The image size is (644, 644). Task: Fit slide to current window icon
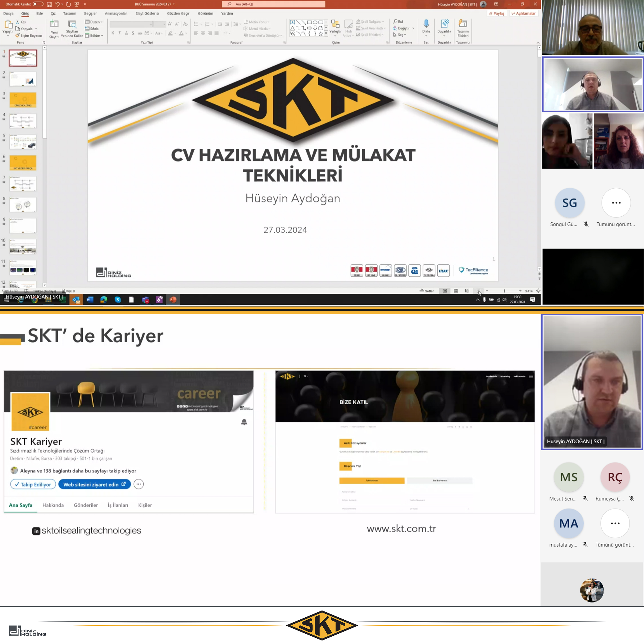coord(538,291)
